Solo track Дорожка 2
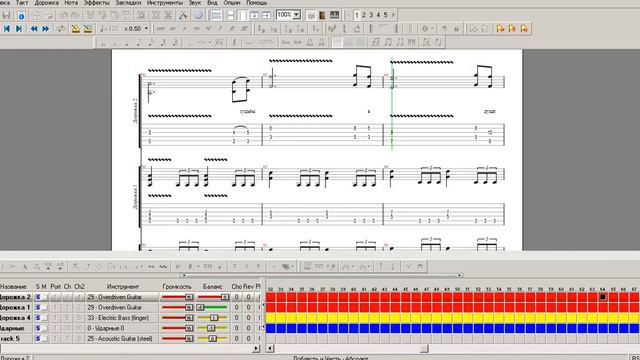 (x=38, y=297)
